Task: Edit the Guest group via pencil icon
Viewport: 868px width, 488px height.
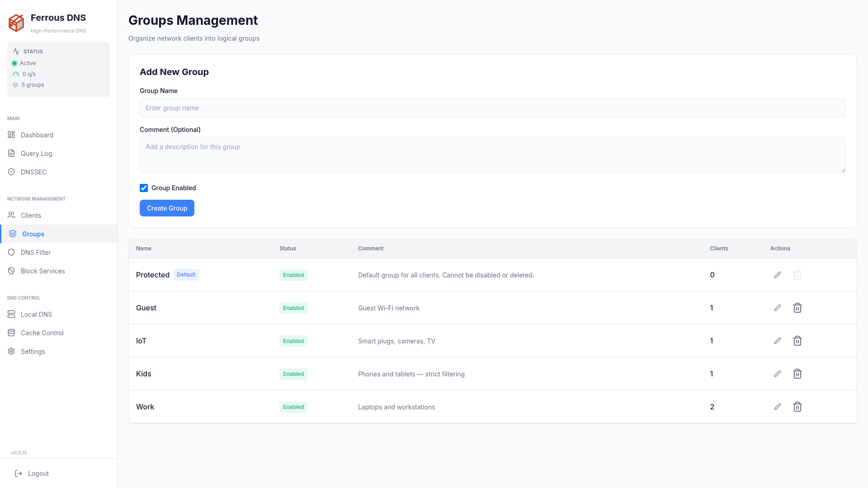Action: tap(778, 308)
